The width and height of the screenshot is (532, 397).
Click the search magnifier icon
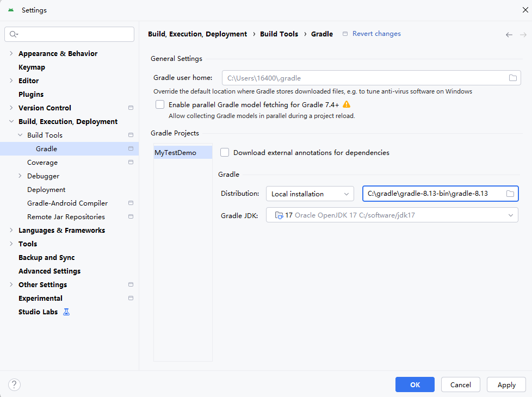(13, 34)
